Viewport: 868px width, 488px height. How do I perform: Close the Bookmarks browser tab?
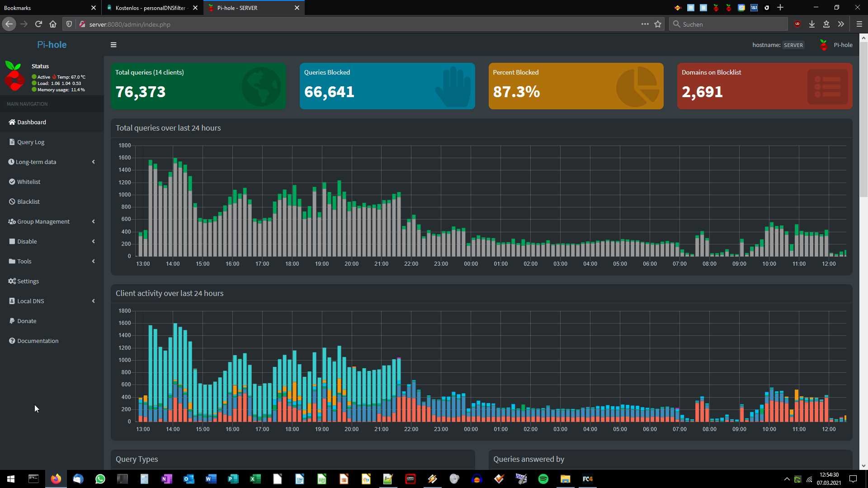point(94,8)
